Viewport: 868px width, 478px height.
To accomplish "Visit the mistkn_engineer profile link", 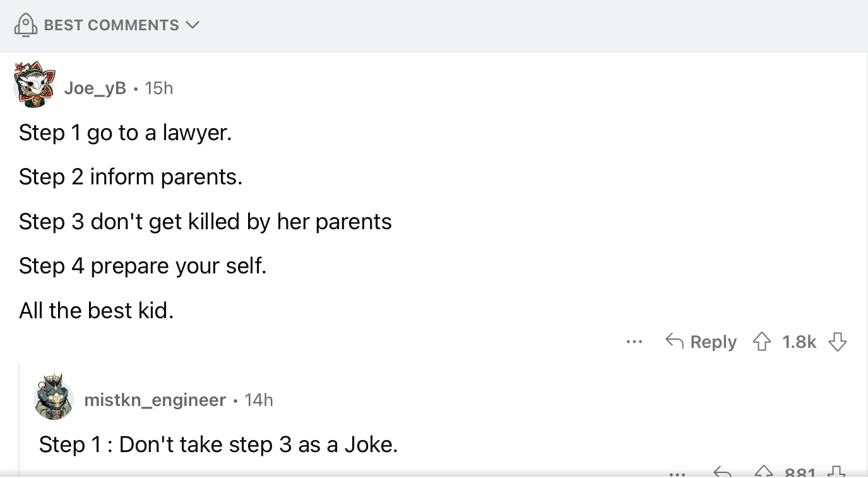I will click(x=155, y=400).
